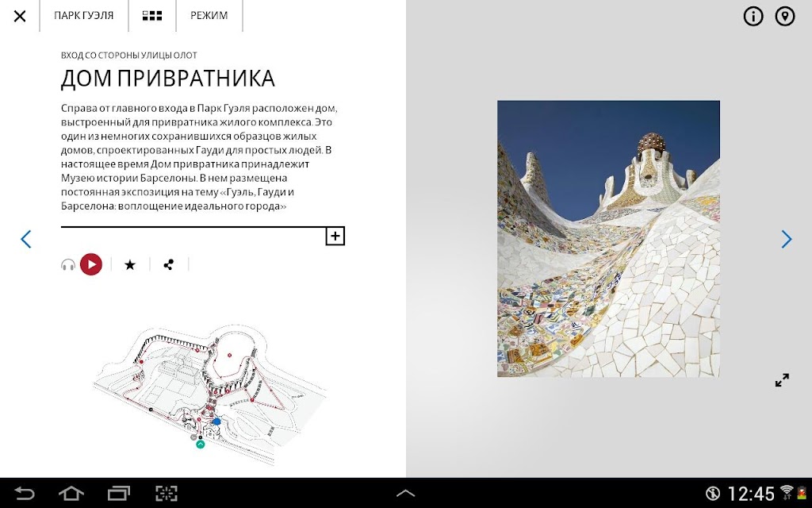
Task: Expand the description with the plus box
Action: coord(335,237)
